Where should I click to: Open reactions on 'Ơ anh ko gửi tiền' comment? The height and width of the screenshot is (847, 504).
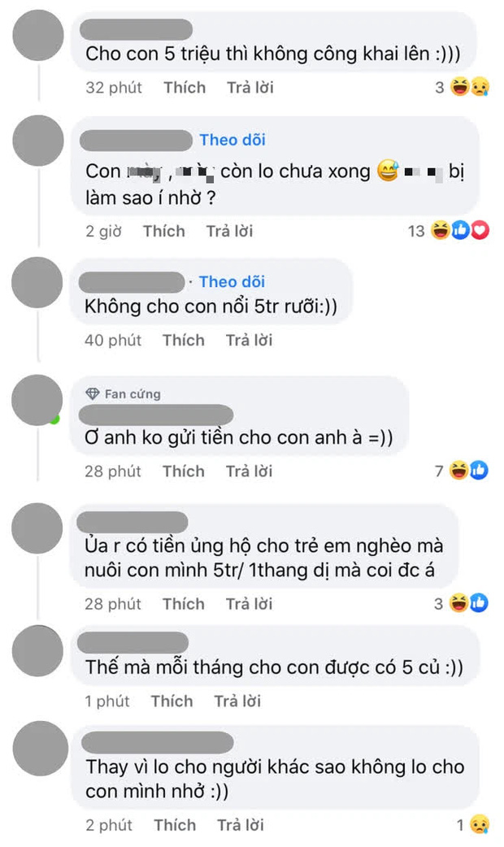coord(462,471)
